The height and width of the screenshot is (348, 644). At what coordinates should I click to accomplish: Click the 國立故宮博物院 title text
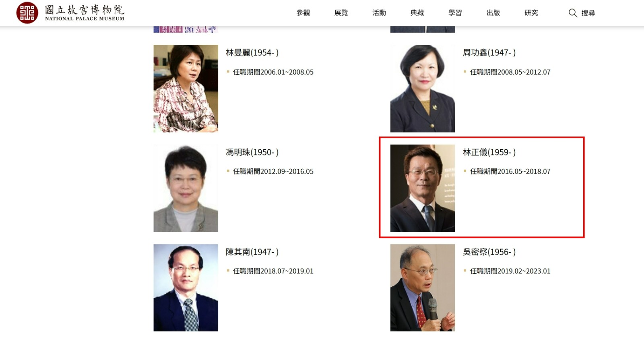(85, 10)
